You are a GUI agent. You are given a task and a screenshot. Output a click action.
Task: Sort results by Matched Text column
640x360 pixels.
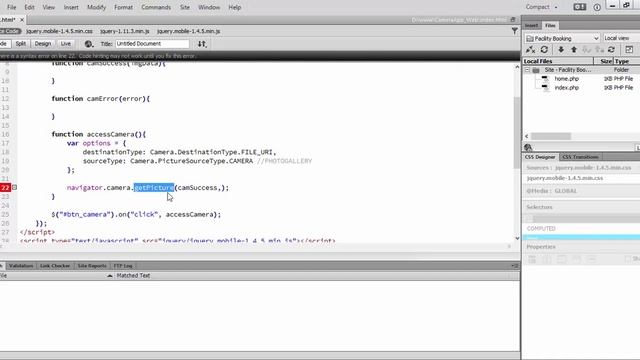coord(133,276)
